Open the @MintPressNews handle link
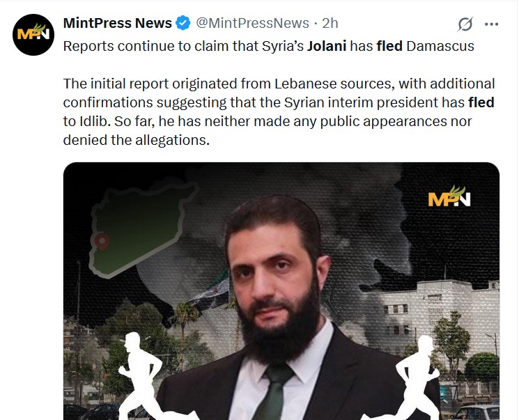Screen dimensions: 519x420 253,23
